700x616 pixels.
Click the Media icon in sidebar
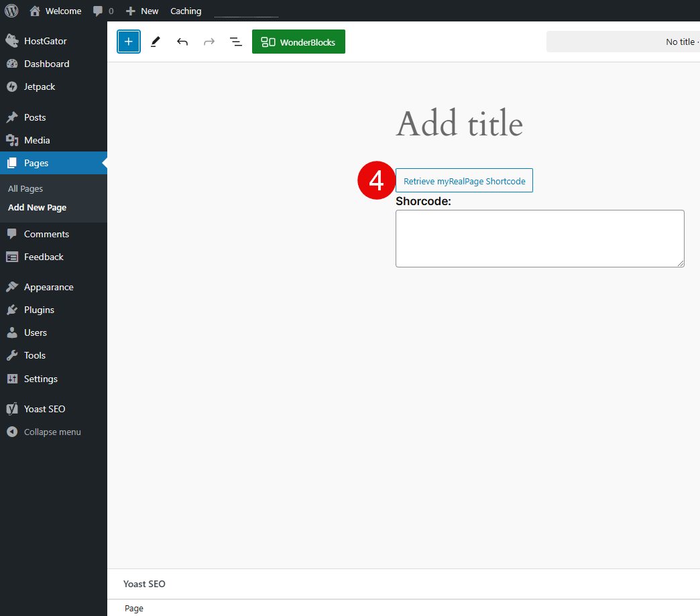point(12,140)
